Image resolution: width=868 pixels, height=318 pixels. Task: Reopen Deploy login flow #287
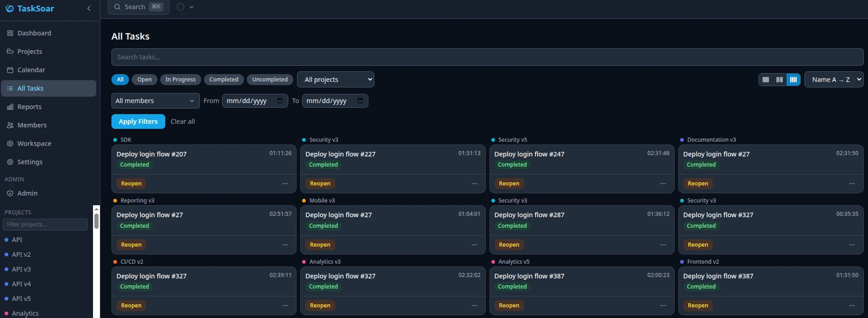[x=509, y=245]
